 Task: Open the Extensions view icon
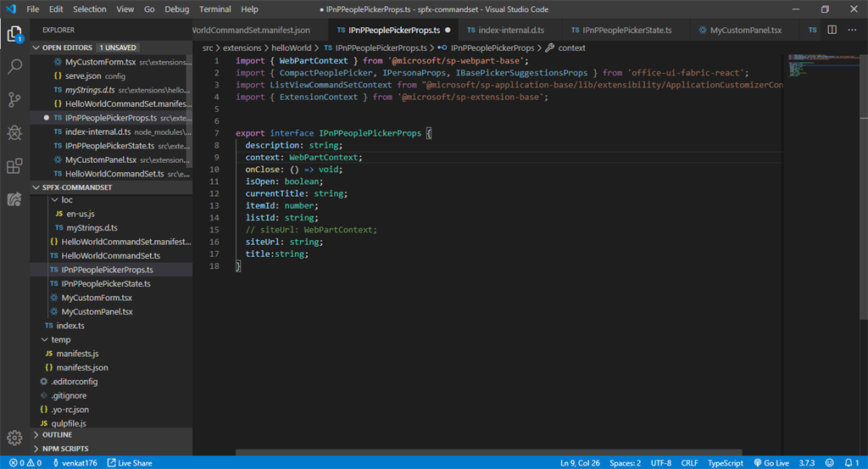pyautogui.click(x=15, y=165)
